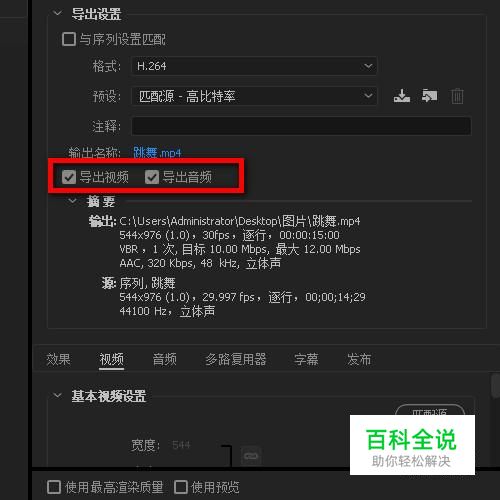Screen dimensions: 500x500
Task: Import a preset icon
Action: (x=429, y=96)
